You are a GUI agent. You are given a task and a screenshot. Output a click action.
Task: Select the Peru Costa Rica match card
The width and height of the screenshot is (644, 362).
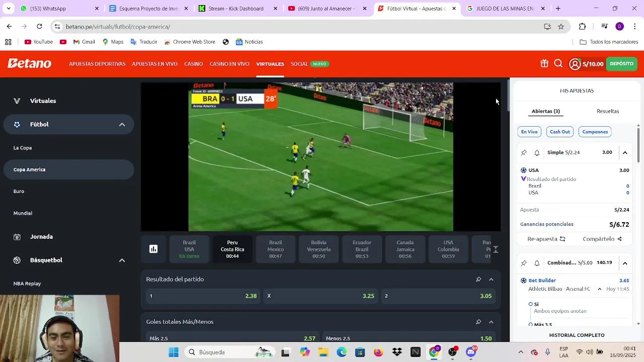[232, 249]
